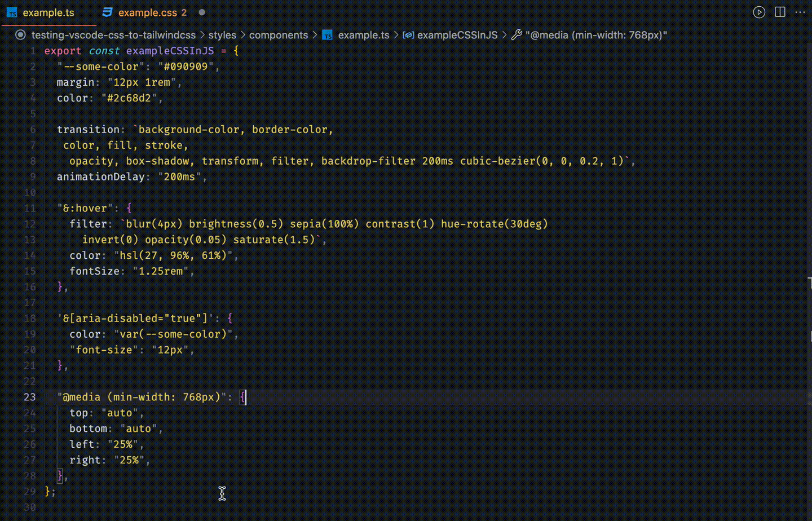
Task: Click the transition property name
Action: coord(88,130)
